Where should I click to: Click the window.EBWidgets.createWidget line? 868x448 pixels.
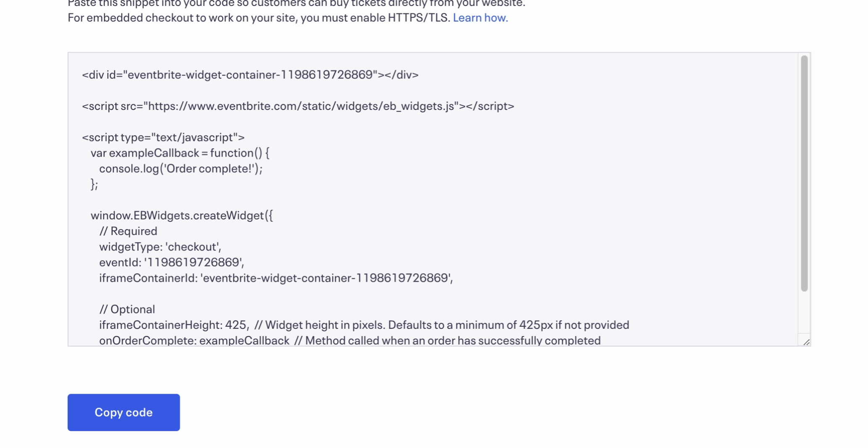(x=182, y=216)
